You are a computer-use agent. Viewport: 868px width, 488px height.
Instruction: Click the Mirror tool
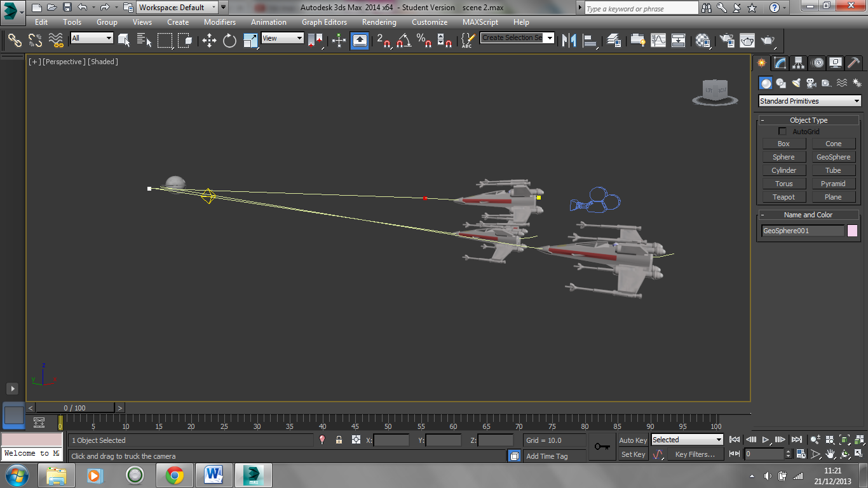[x=569, y=40]
